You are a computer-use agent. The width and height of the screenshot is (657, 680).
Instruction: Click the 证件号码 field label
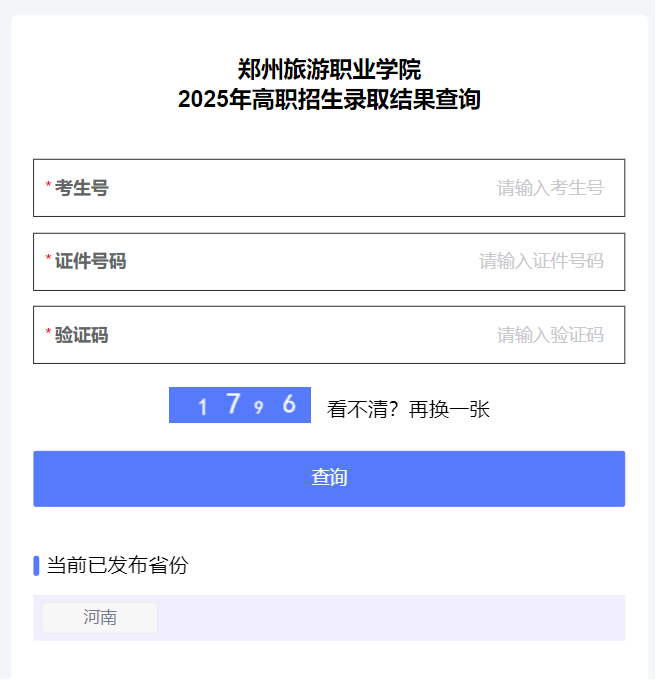coord(90,262)
